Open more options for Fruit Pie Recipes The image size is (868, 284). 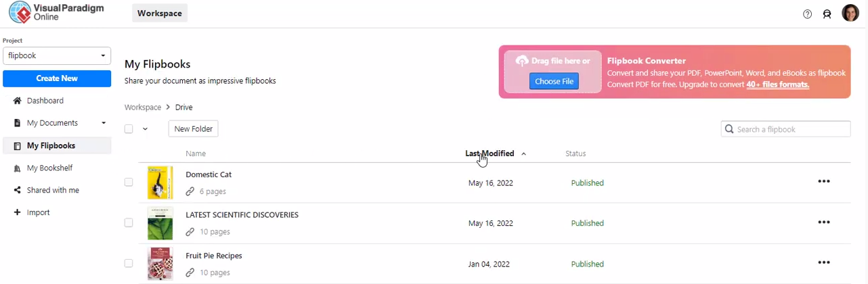tap(824, 263)
